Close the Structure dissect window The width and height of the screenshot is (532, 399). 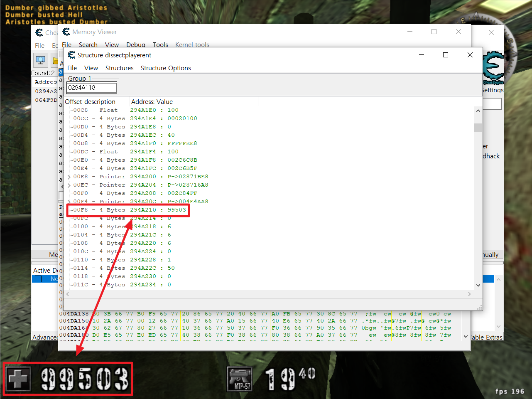pyautogui.click(x=470, y=55)
